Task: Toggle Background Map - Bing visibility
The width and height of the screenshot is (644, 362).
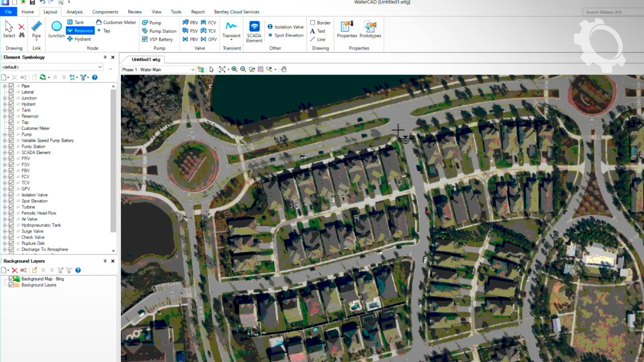Action: tap(11, 279)
